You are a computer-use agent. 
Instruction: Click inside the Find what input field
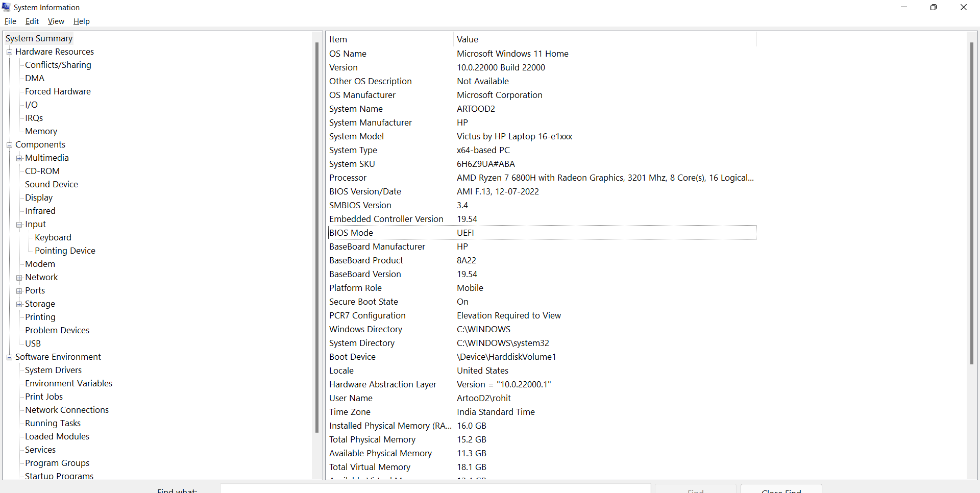(435, 489)
